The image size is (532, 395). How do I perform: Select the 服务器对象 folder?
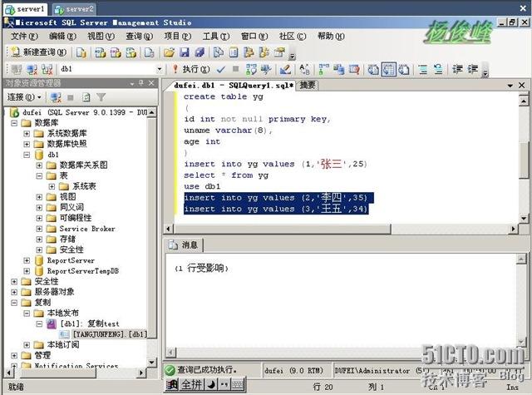54,292
